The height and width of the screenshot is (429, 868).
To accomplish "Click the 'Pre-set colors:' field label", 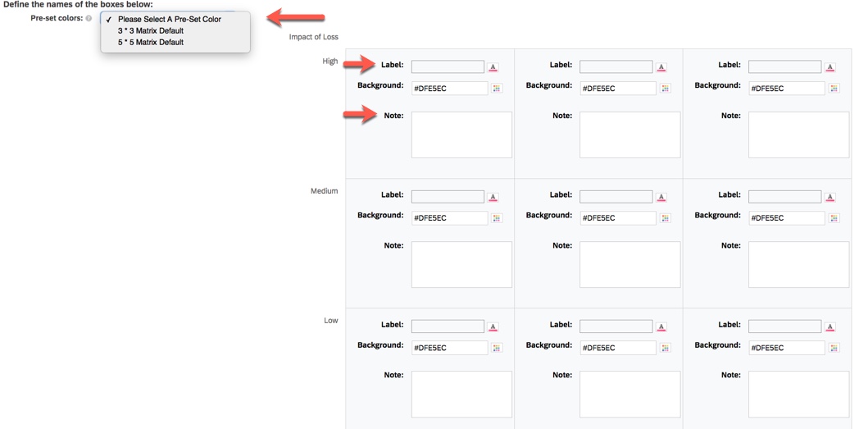I will 57,18.
